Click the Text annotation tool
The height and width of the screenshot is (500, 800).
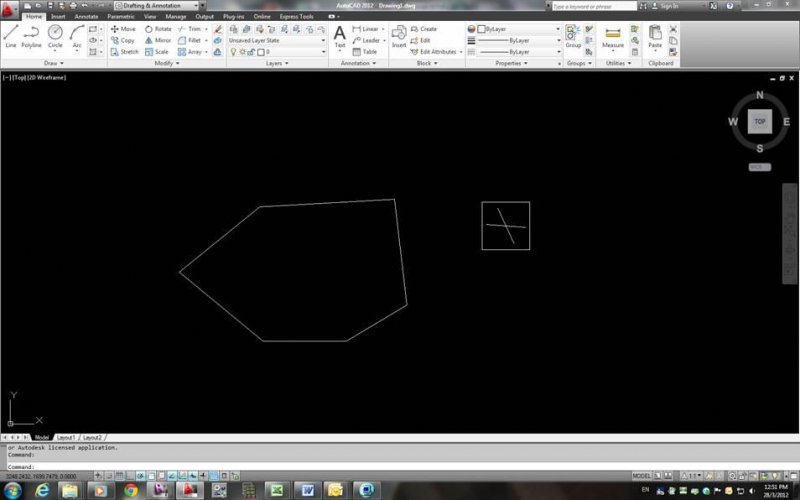(339, 36)
